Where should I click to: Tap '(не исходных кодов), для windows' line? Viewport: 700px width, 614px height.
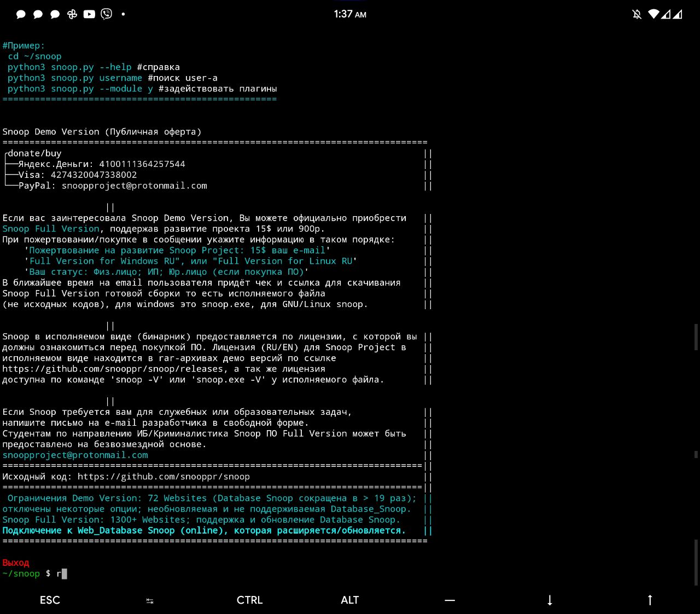click(x=185, y=304)
